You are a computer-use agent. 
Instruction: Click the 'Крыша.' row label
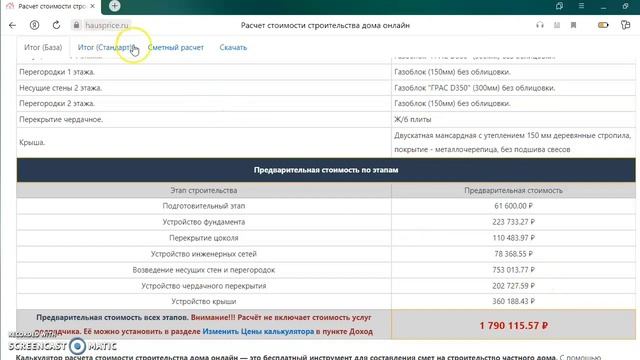(32, 142)
